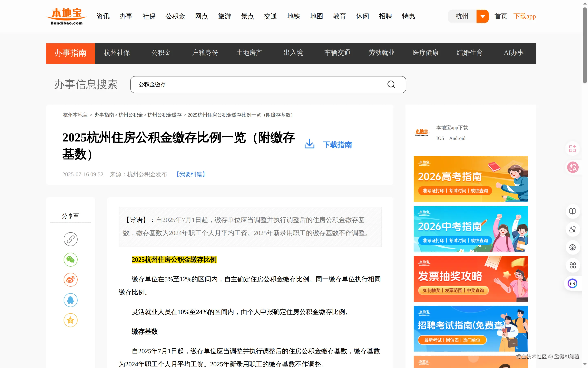Image resolution: width=588 pixels, height=368 pixels.
Task: Share to Weibo icon
Action: coord(70,280)
